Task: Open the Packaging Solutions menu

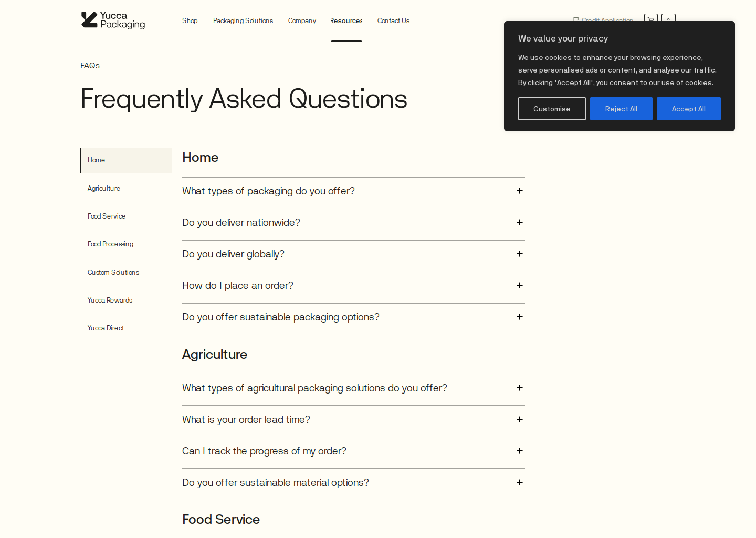Action: 243,20
